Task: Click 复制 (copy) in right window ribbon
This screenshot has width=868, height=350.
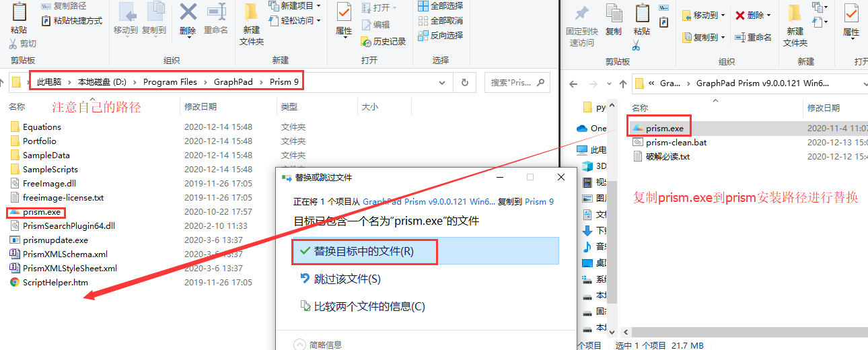Action: point(614,20)
